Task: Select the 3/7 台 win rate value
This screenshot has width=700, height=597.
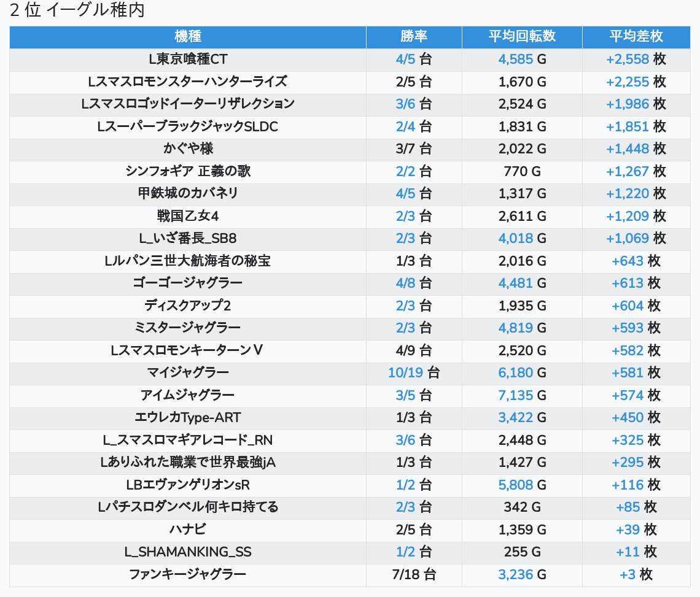Action: pyautogui.click(x=414, y=148)
